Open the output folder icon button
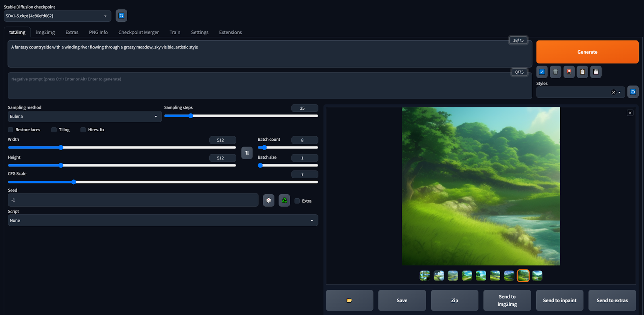The height and width of the screenshot is (315, 644). (x=349, y=301)
